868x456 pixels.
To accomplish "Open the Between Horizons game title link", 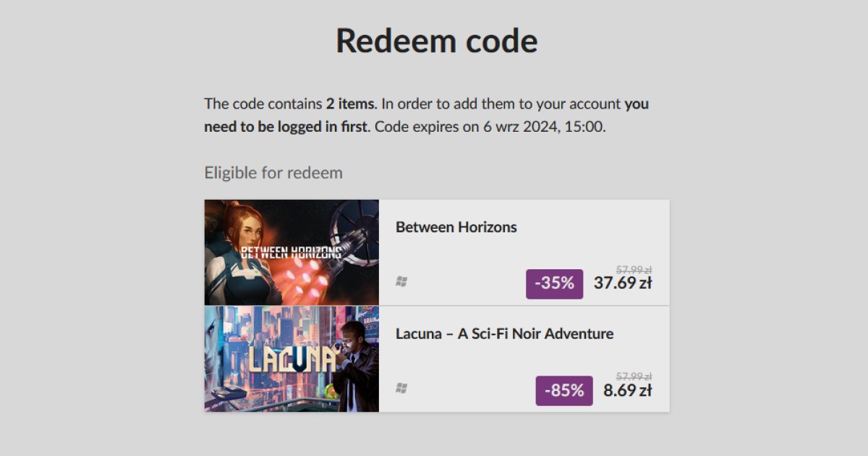I will point(456,227).
